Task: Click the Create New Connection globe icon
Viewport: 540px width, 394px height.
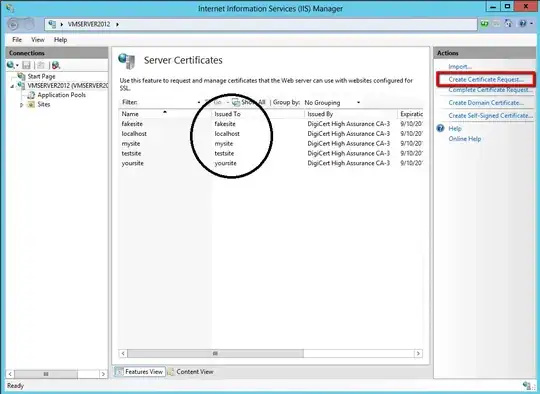Action: [x=11, y=65]
